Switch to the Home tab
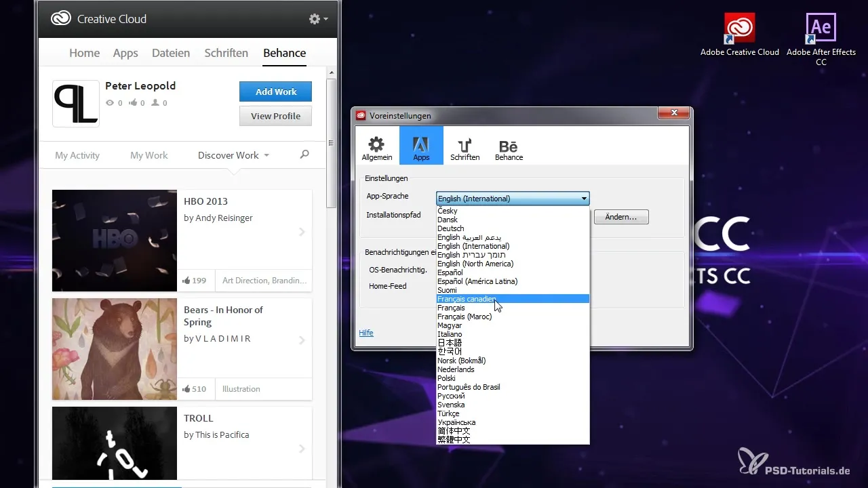 pyautogui.click(x=84, y=53)
